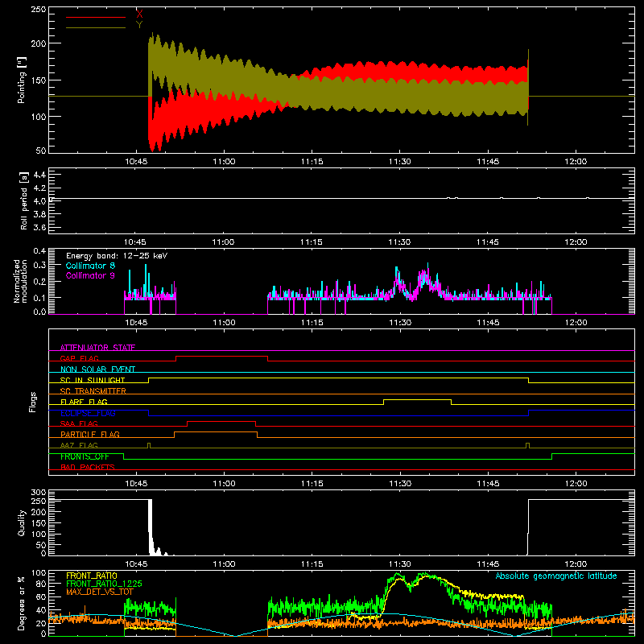Click the raised step of the PARTICLE_FLAG trace
The height and width of the screenshot is (644, 644).
coord(216,432)
